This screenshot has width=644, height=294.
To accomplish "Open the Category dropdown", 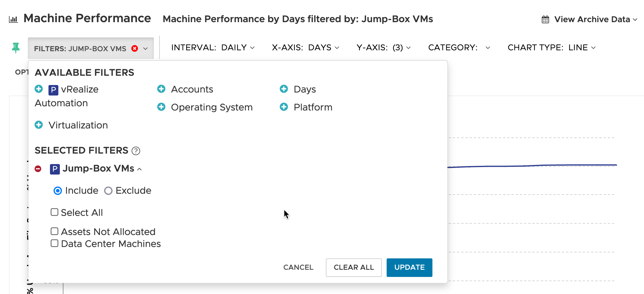I will coord(459,48).
